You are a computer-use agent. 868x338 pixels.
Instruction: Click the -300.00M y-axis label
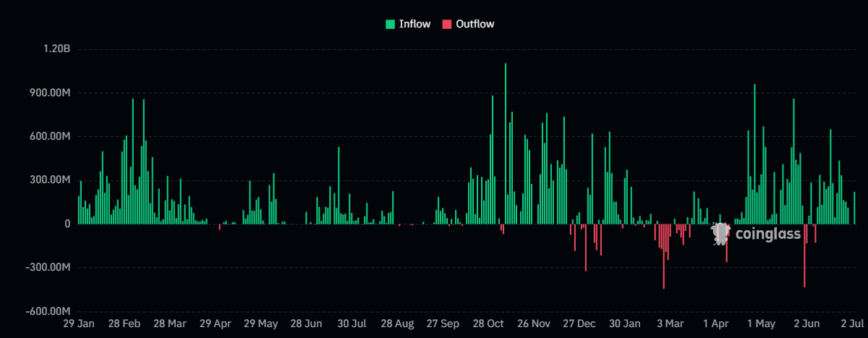(x=45, y=267)
